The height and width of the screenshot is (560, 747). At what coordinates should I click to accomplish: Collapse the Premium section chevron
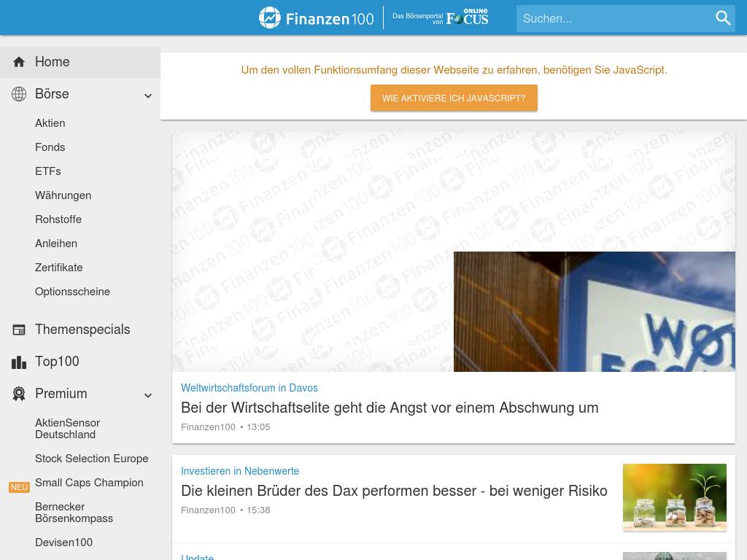[148, 395]
